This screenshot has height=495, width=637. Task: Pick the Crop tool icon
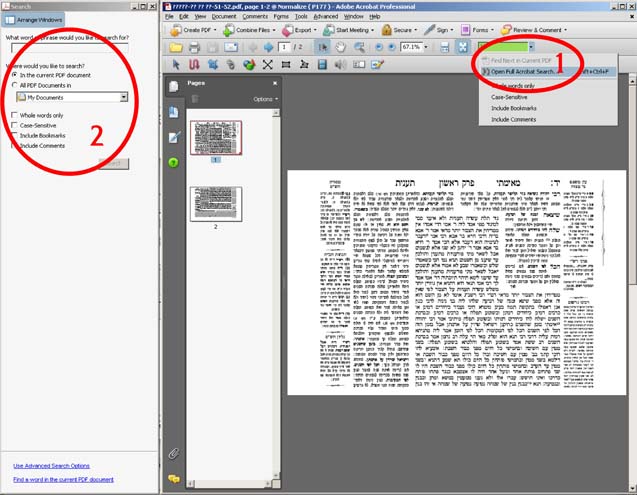(x=212, y=65)
